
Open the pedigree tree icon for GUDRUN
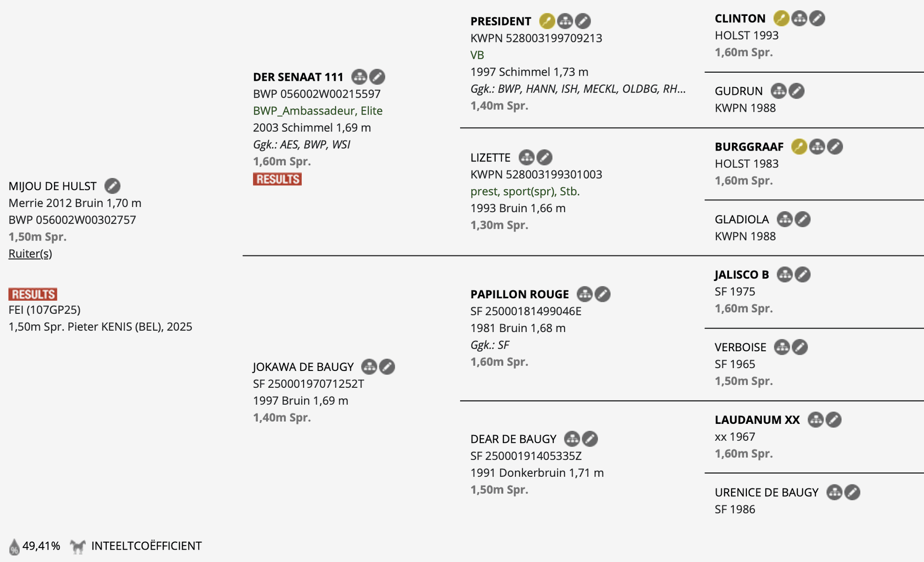779,90
